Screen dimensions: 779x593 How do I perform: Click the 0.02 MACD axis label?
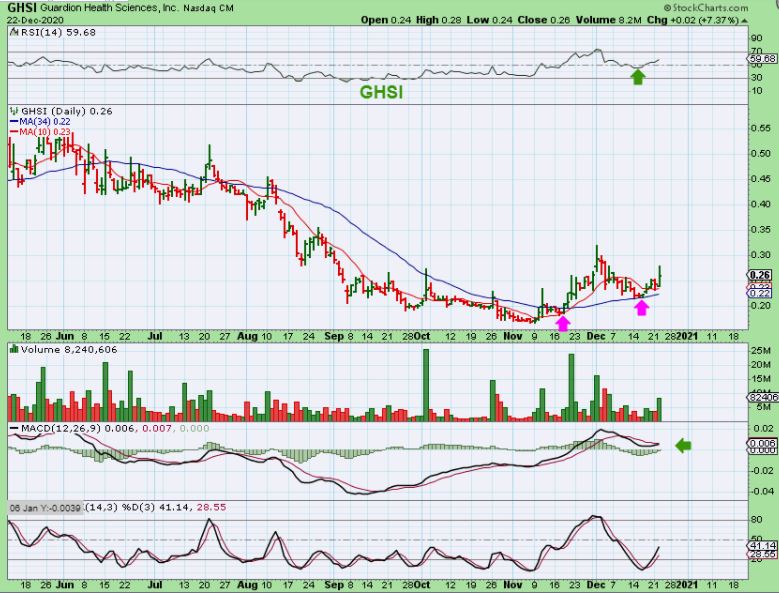(x=764, y=428)
